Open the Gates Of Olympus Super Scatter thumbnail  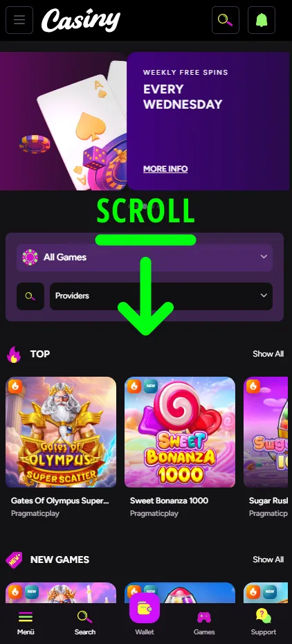click(x=61, y=432)
